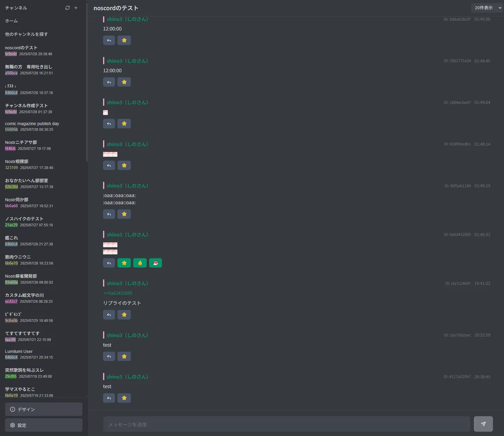This screenshot has height=436, width=504.
Task: Reply to message ID 5dda628c07
Action: pos(109,40)
